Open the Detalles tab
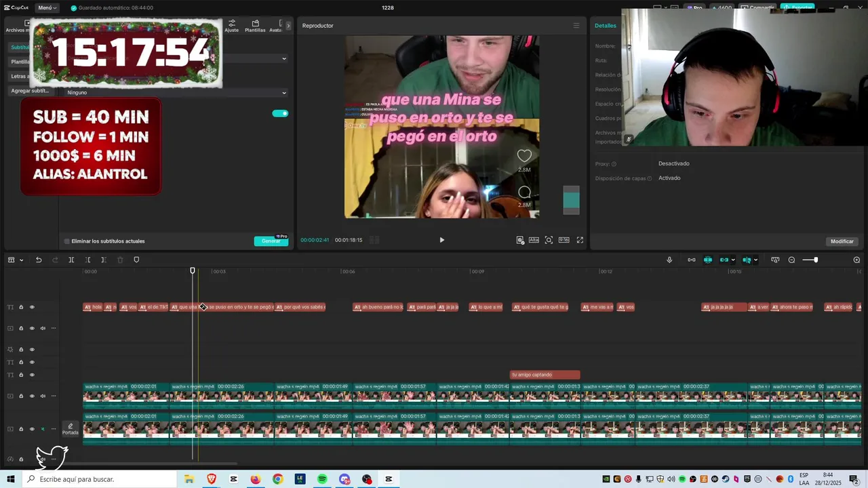 click(x=606, y=26)
